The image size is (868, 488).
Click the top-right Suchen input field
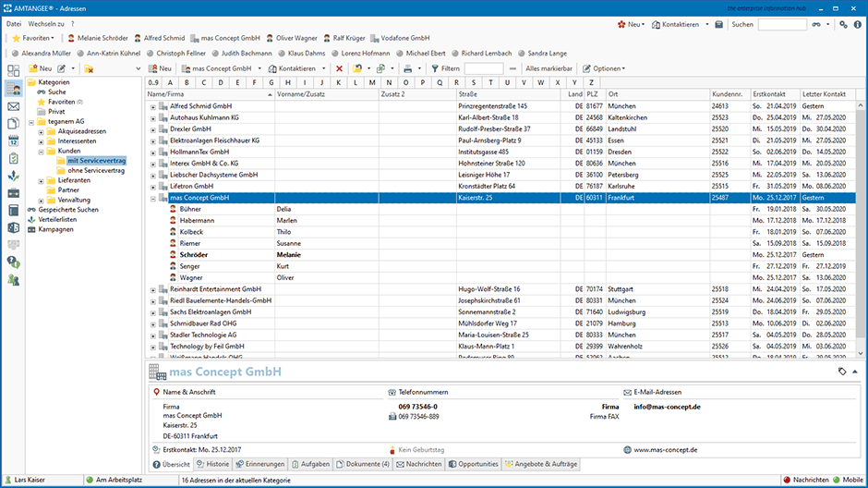[781, 24]
